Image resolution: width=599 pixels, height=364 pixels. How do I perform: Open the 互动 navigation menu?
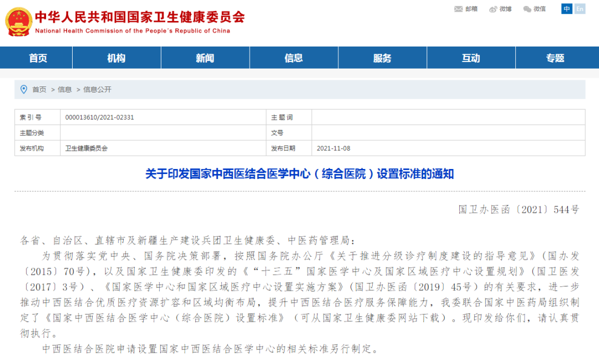pos(471,58)
